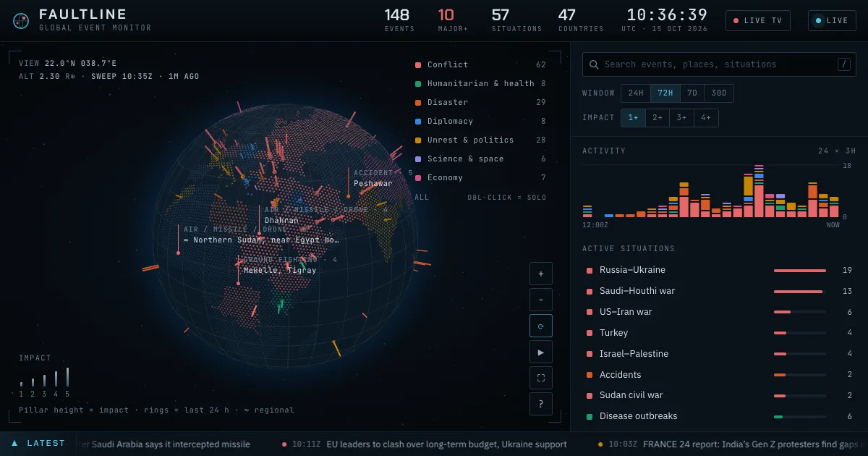Toggle globe auto-rotation button
Viewport: 868px width, 456px height.
(x=541, y=326)
